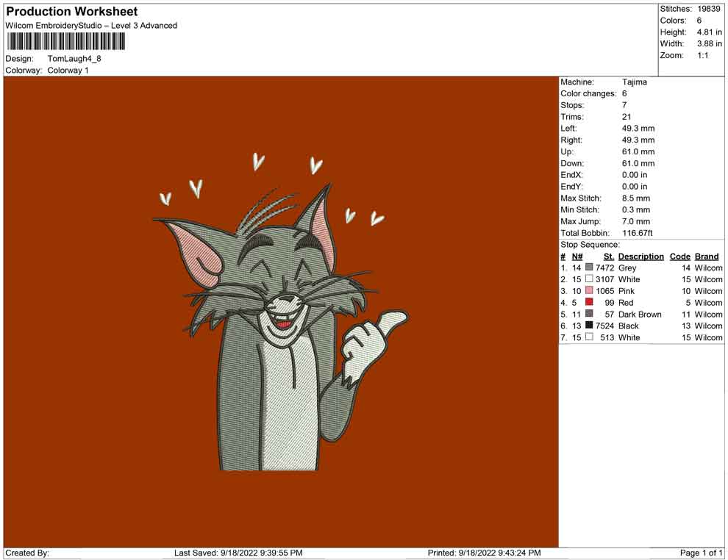This screenshot has height=560, width=728.
Task: Click the Machine value 'Tajima'
Action: pos(635,82)
